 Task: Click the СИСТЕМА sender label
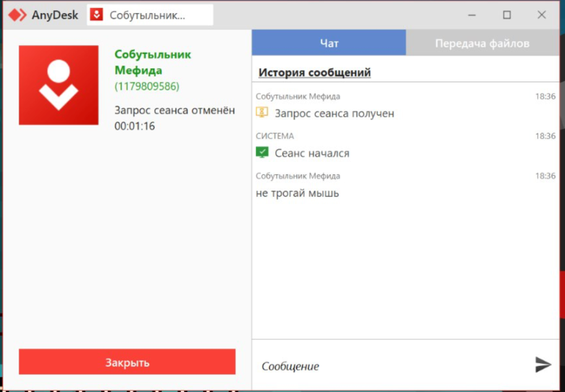[x=275, y=136]
